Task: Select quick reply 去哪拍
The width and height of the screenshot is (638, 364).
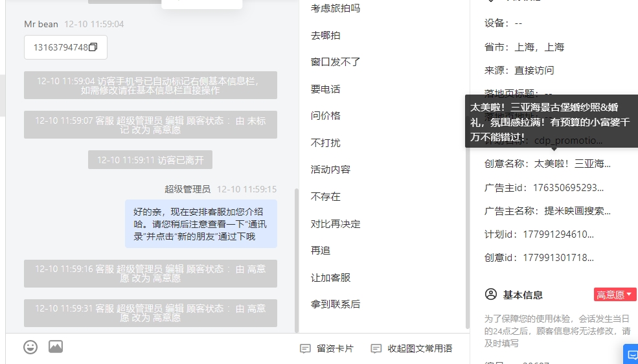Action: [x=326, y=36]
